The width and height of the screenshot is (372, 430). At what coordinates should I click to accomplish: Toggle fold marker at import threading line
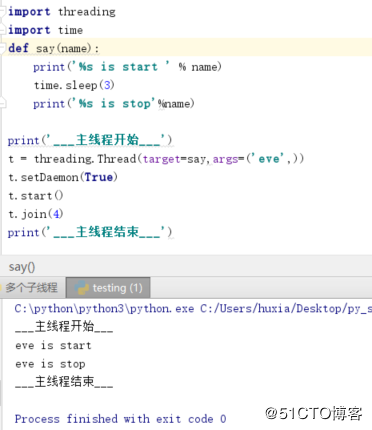2,11
